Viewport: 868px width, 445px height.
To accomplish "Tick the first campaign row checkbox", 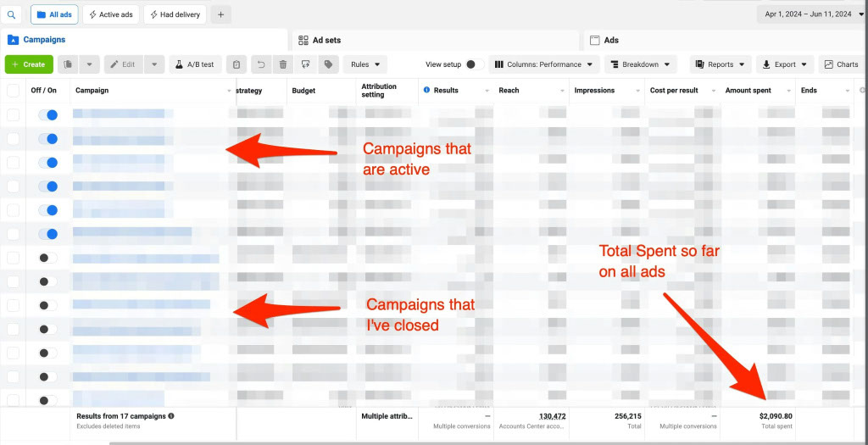I will 13,114.
